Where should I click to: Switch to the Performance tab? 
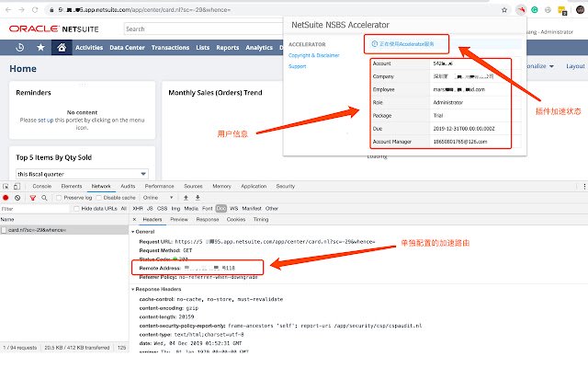pyautogui.click(x=159, y=186)
